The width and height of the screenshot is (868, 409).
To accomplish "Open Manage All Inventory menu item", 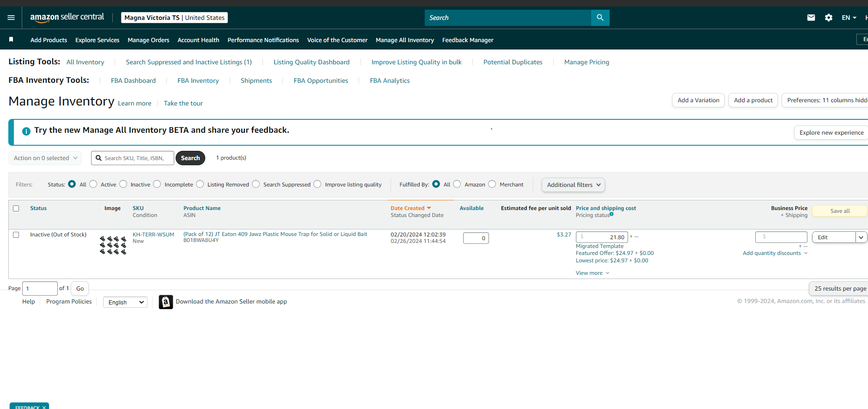I will coord(405,40).
